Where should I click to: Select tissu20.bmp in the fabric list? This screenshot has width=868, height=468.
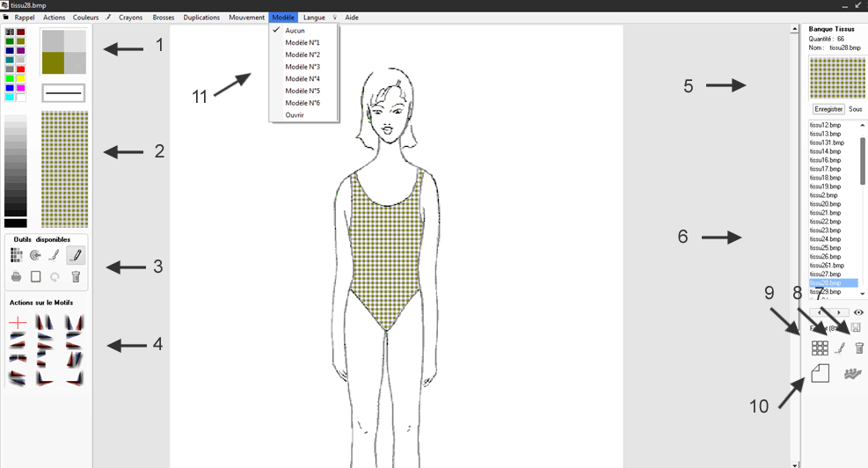(x=825, y=204)
